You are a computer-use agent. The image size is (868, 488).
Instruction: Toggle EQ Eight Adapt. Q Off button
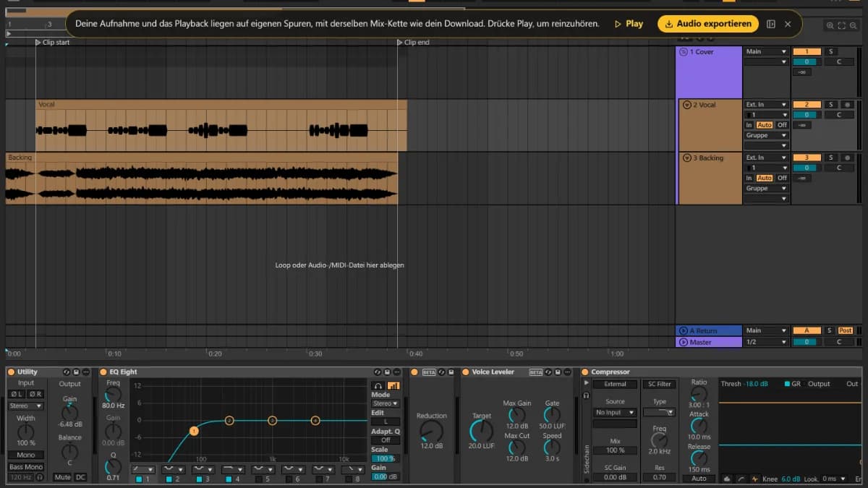click(386, 440)
